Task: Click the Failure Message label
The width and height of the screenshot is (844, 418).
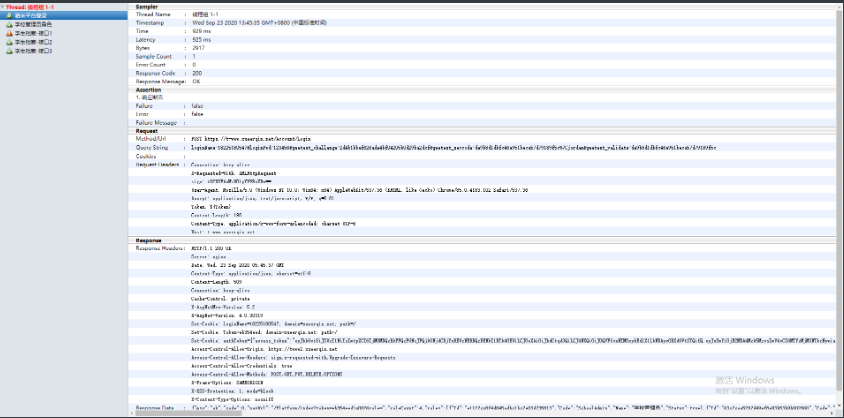Action: [157, 123]
